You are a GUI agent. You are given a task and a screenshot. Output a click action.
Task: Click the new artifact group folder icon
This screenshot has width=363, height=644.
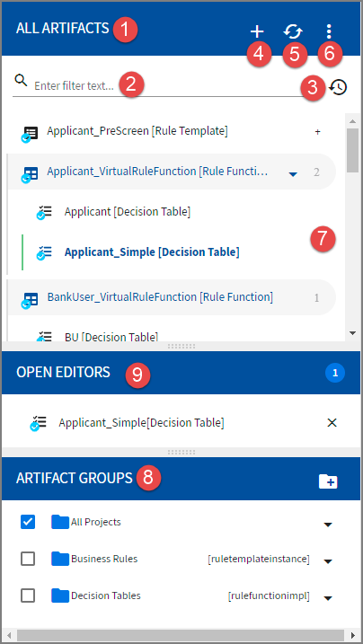click(x=328, y=481)
